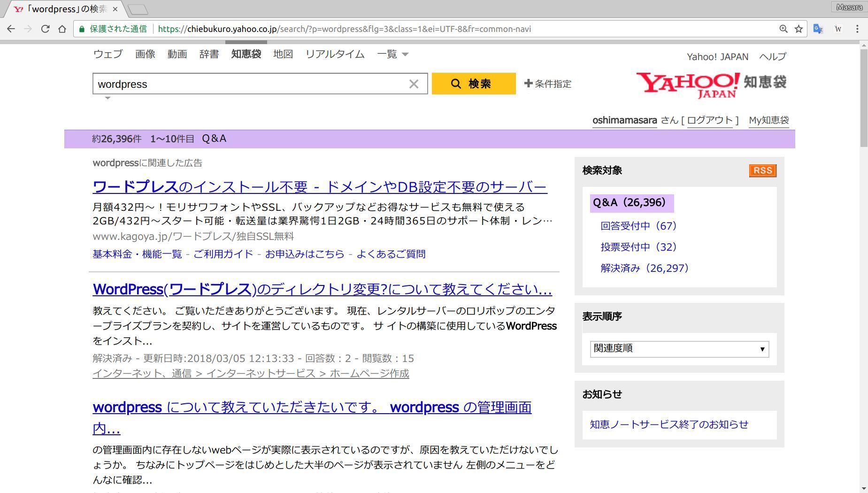The image size is (868, 493).
Task: Click the 約26,396件 result count text
Action: click(117, 139)
